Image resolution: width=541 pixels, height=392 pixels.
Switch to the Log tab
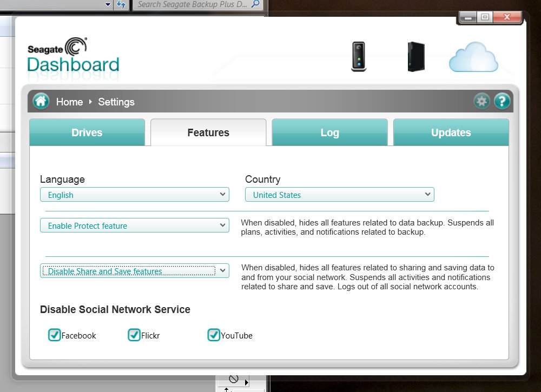tap(330, 132)
